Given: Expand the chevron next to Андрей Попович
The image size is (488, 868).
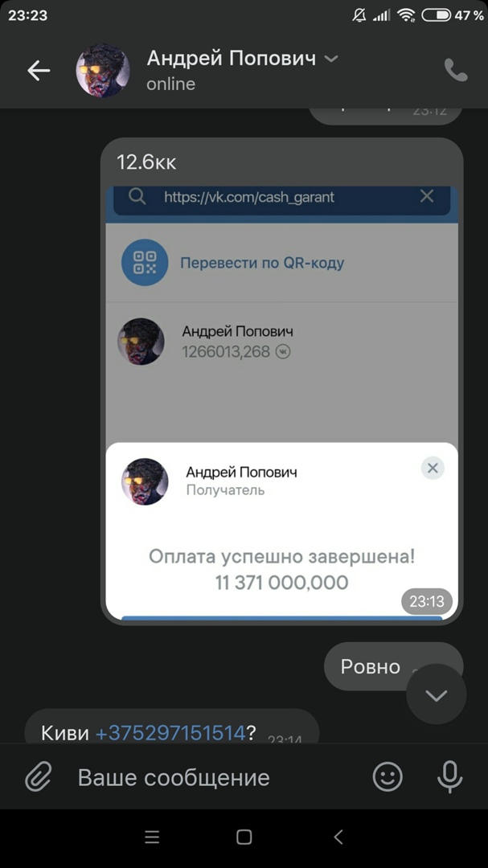Looking at the screenshot, I should tap(330, 58).
